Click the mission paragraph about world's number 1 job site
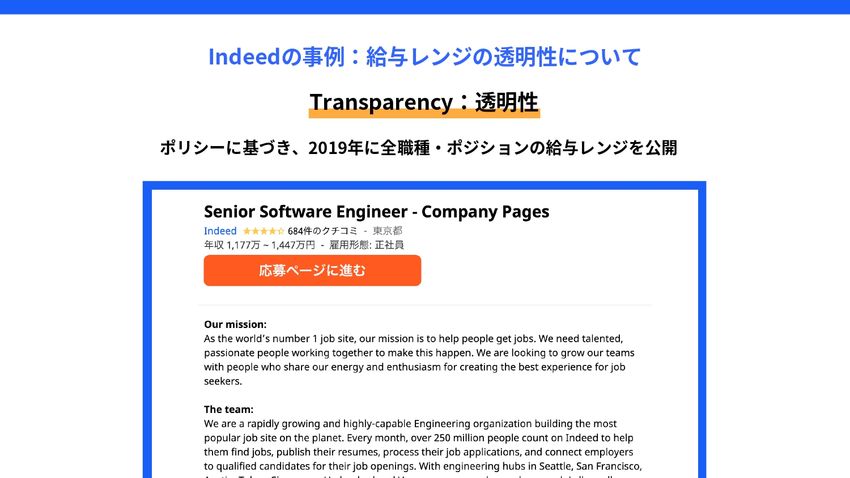This screenshot has height=478, width=850. 414,353
